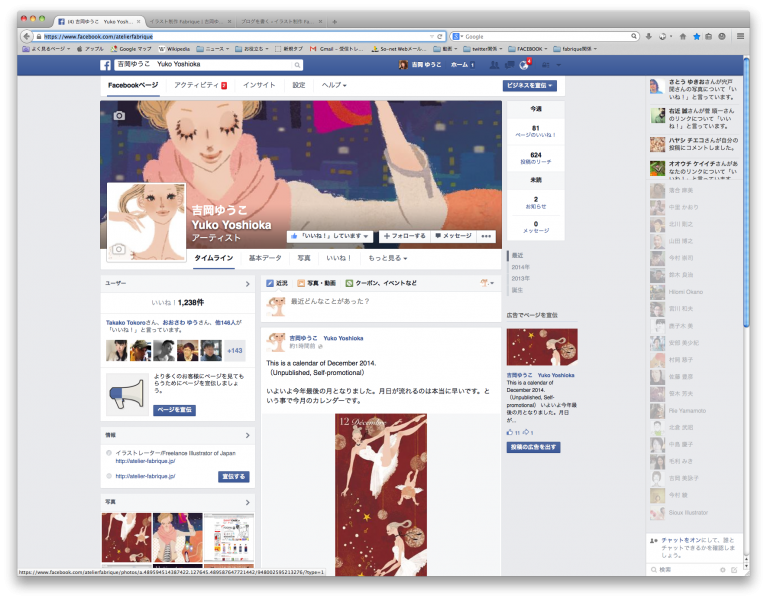The height and width of the screenshot is (600, 767).
Task: Open the account settings dropdown arrow in header
Action: (x=559, y=65)
